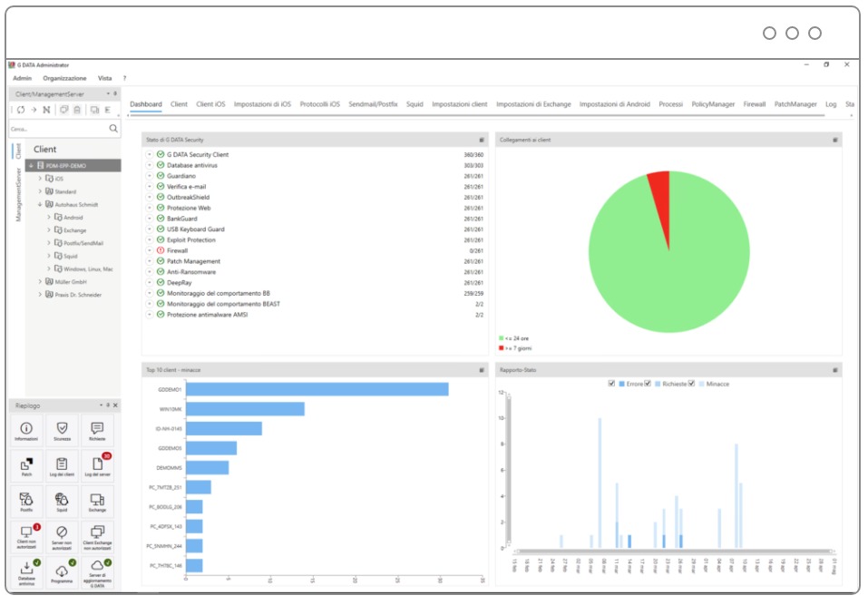Click in the Cerca search field

[58, 129]
